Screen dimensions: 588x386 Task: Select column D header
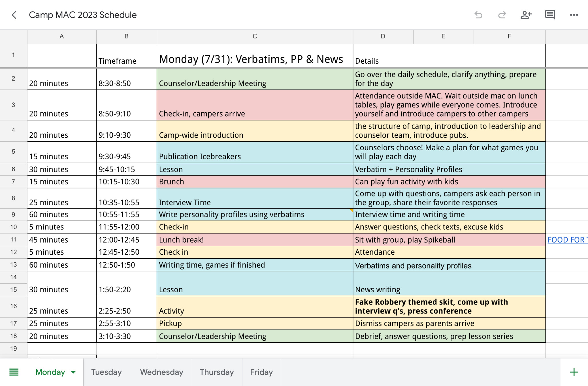click(383, 36)
